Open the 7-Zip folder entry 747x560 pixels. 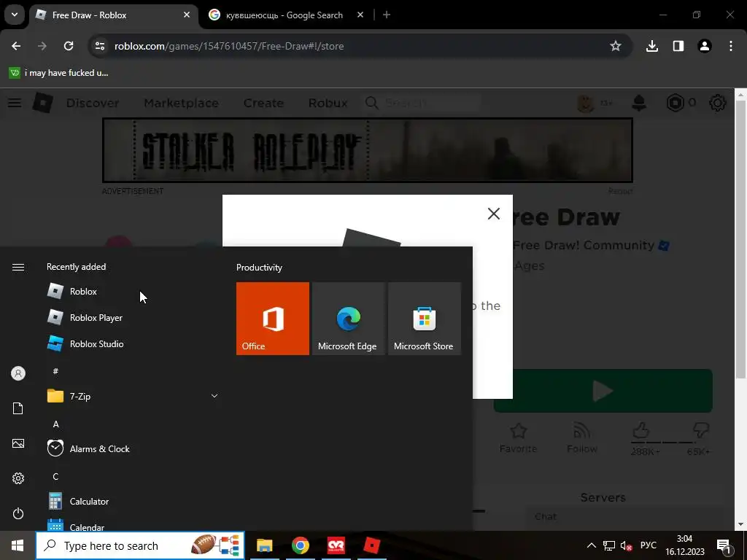pos(133,396)
